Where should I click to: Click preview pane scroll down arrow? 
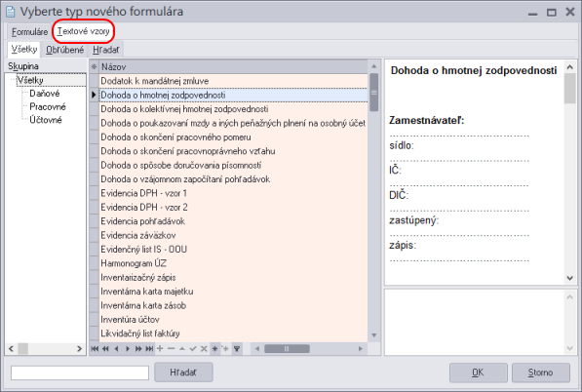[570, 278]
